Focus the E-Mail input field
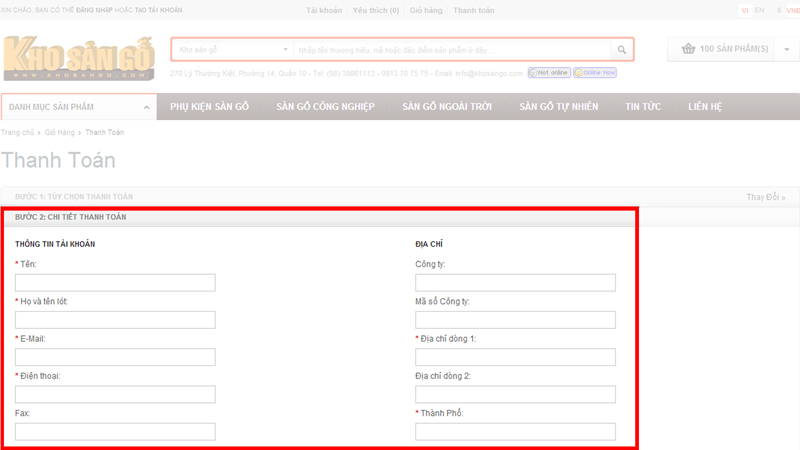 [x=115, y=357]
